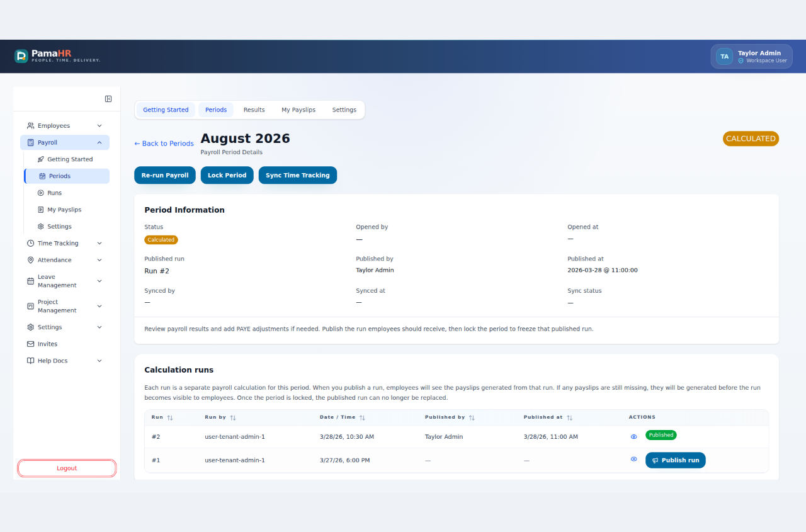
Task: Sort by the Run column arrows
Action: click(x=170, y=417)
